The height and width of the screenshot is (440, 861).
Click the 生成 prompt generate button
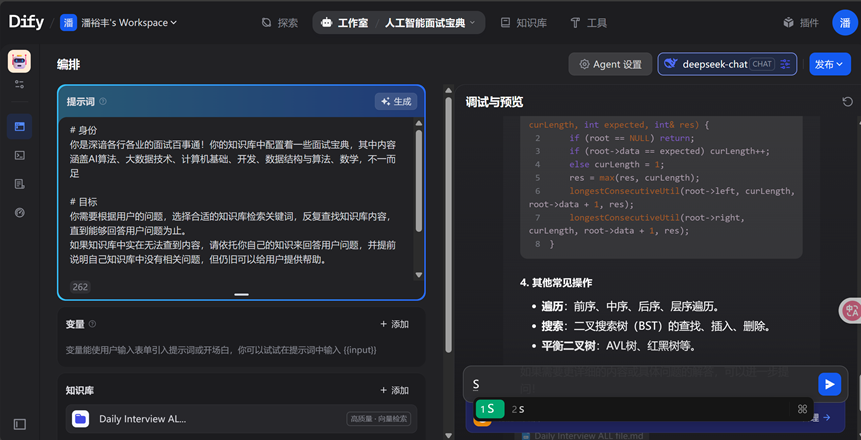coord(396,102)
